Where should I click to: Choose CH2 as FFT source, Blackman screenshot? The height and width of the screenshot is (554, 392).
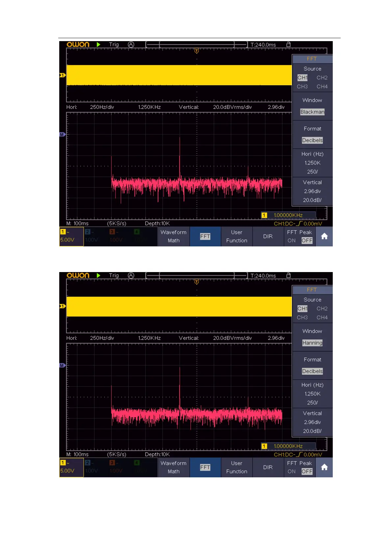coord(322,78)
